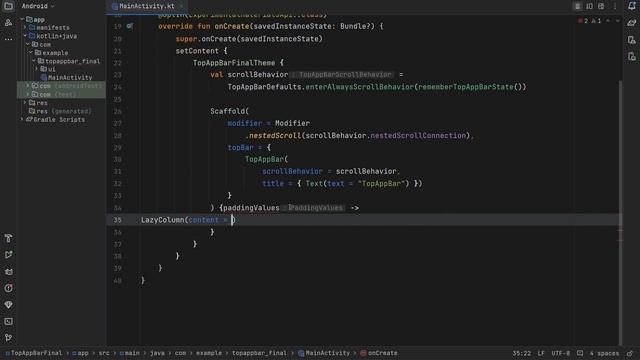Change the 4 spaces indent setting
Viewport: 640px width, 360px height.
coord(604,353)
